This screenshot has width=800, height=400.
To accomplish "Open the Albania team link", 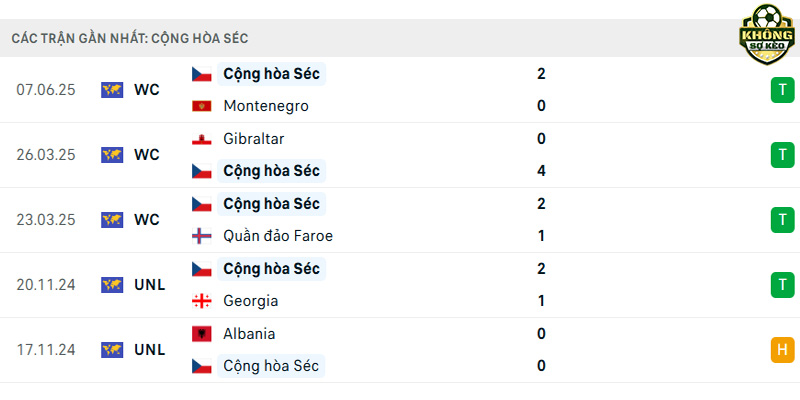I will coord(249,334).
